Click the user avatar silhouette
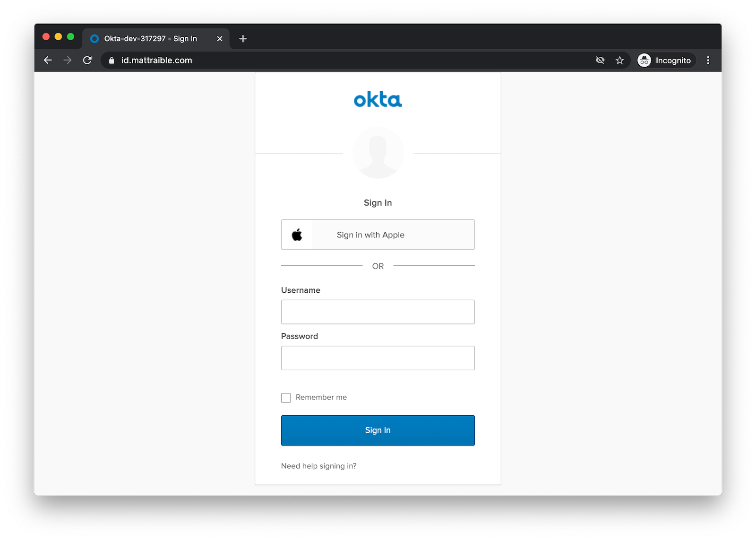The image size is (756, 541). 378,152
